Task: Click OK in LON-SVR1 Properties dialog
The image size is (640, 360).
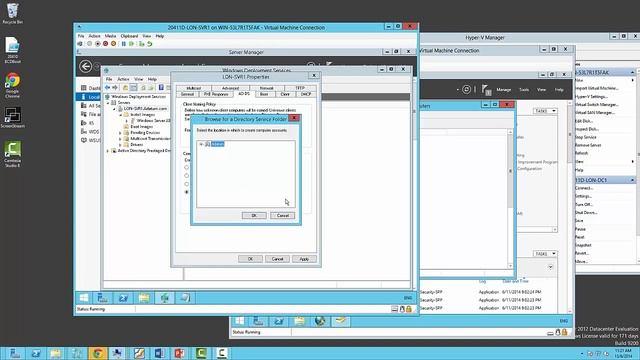Action: pyautogui.click(x=250, y=259)
